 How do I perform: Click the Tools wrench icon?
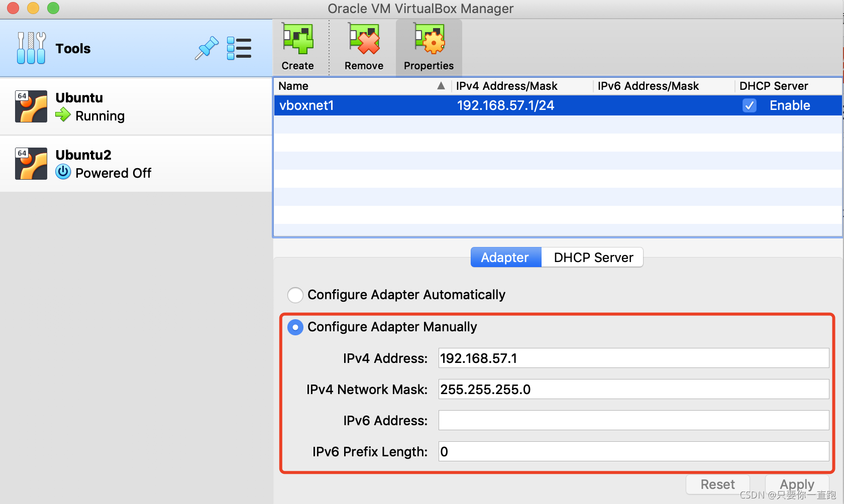[31, 48]
